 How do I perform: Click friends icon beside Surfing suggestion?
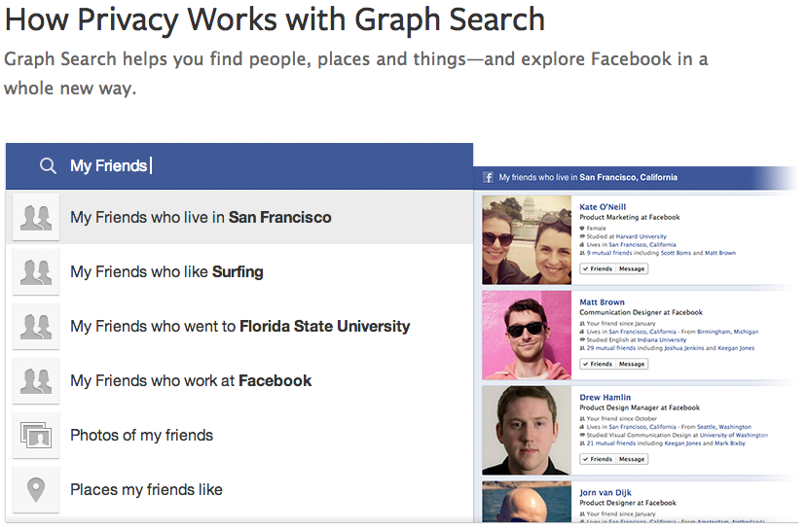coord(36,272)
